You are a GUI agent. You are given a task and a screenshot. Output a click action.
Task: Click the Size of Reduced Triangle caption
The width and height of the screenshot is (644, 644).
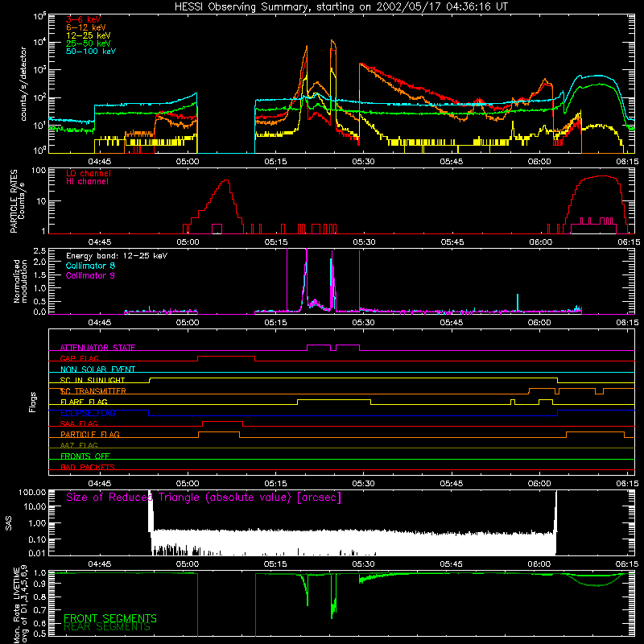204,497
